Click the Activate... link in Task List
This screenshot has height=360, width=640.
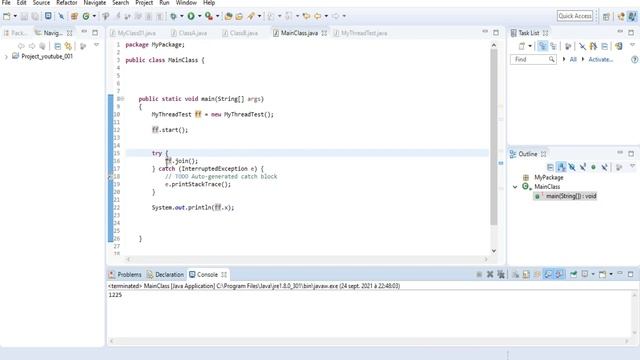(600, 60)
